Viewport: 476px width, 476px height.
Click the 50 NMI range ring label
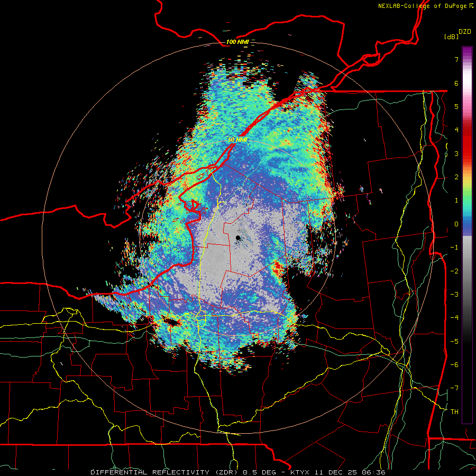(237, 140)
